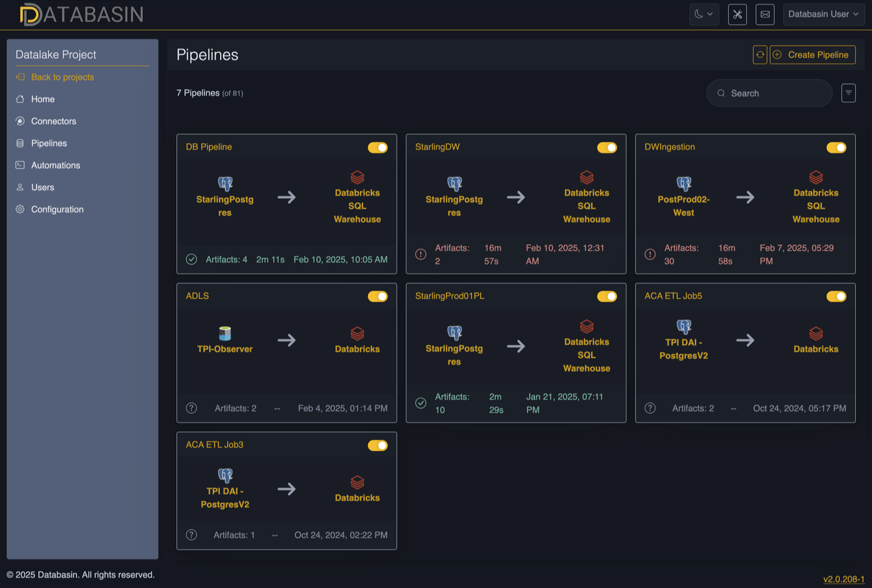Click the unknown status icon in ADLS card
Viewport: 872px width, 588px height.
[192, 408]
